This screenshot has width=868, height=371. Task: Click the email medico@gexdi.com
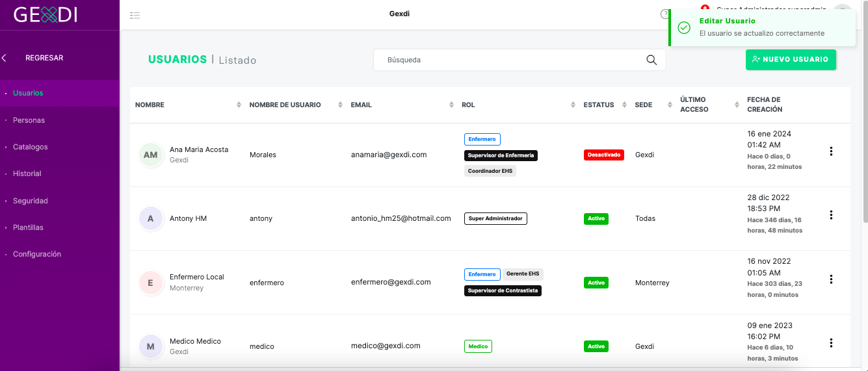pos(386,346)
